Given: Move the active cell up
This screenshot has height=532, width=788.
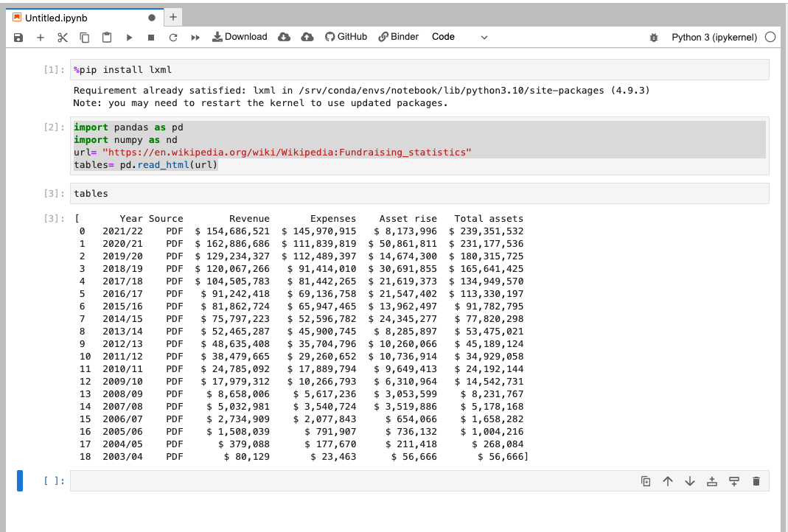Looking at the screenshot, I should (x=668, y=481).
